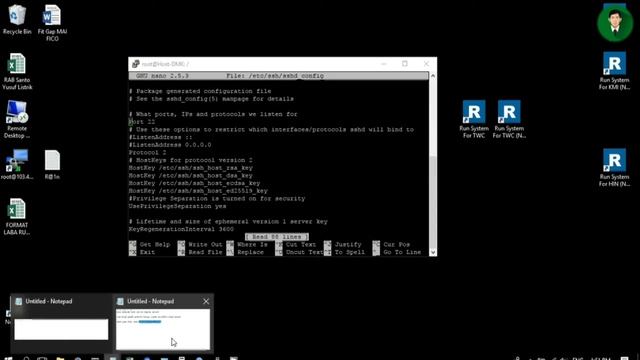Launch Run System For HIN shortcut
Viewport: 640px width, 360px height.
(614, 168)
